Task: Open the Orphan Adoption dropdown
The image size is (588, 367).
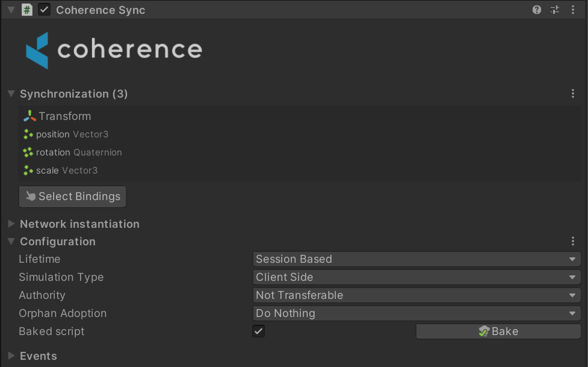Action: point(416,313)
